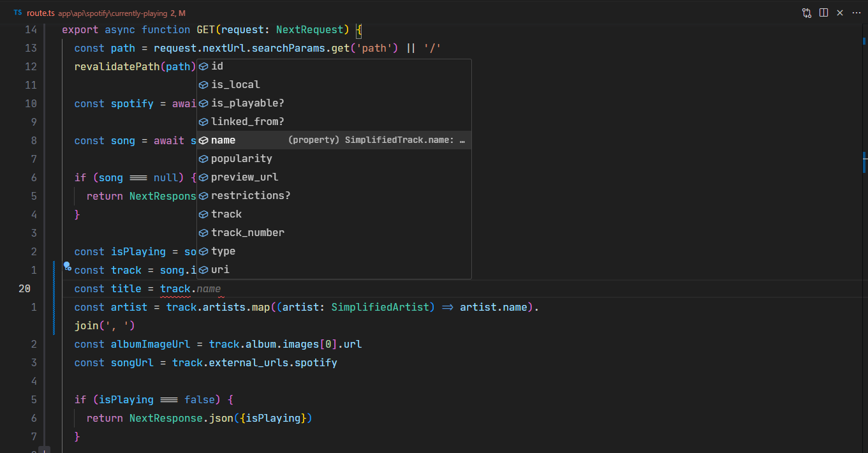The height and width of the screenshot is (453, 868).
Task: Click the GET function name
Action: point(205,29)
